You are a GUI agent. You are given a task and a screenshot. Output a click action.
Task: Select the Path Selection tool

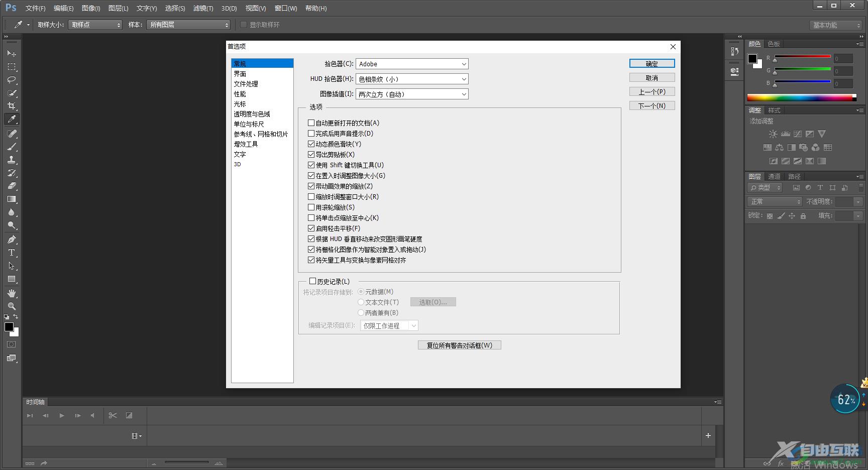(12, 266)
